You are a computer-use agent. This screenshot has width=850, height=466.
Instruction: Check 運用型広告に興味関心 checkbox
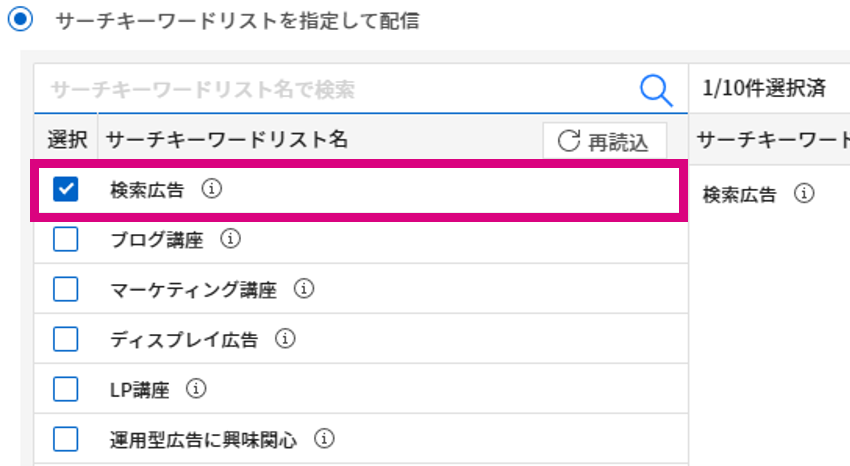(66, 439)
